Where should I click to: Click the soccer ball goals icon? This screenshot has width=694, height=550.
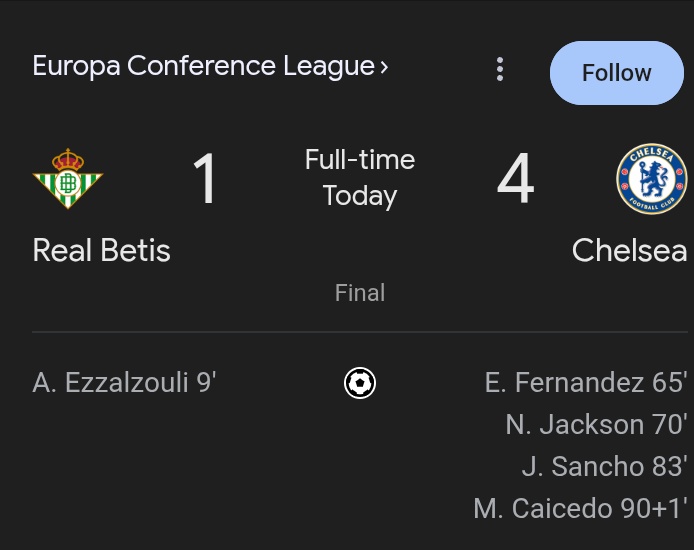(x=360, y=383)
